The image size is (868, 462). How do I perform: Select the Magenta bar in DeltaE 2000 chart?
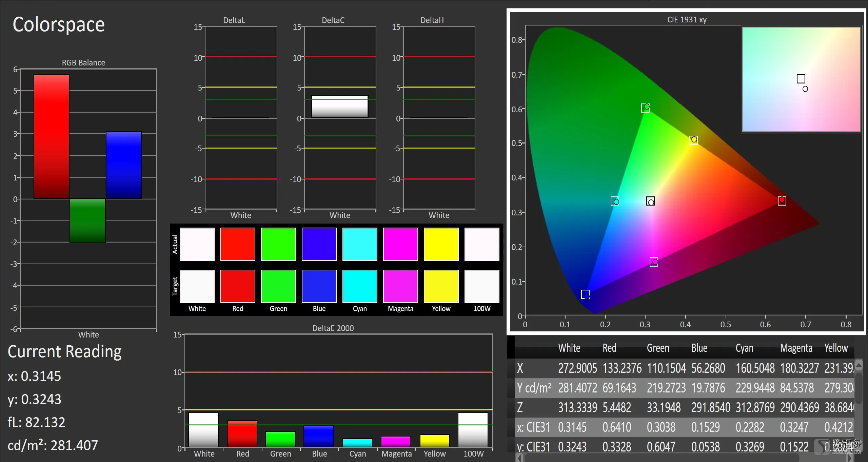tap(396, 442)
